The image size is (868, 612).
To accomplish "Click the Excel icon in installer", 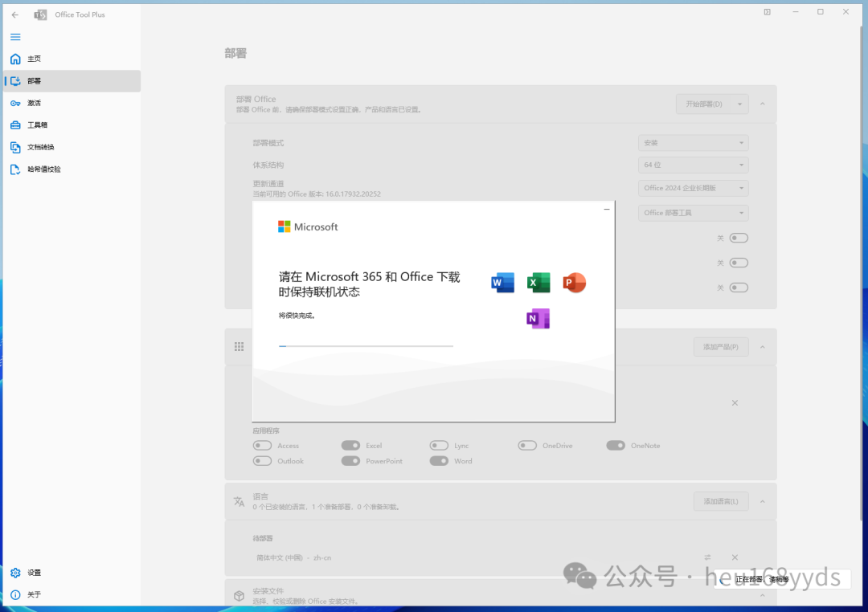I will tap(538, 283).
